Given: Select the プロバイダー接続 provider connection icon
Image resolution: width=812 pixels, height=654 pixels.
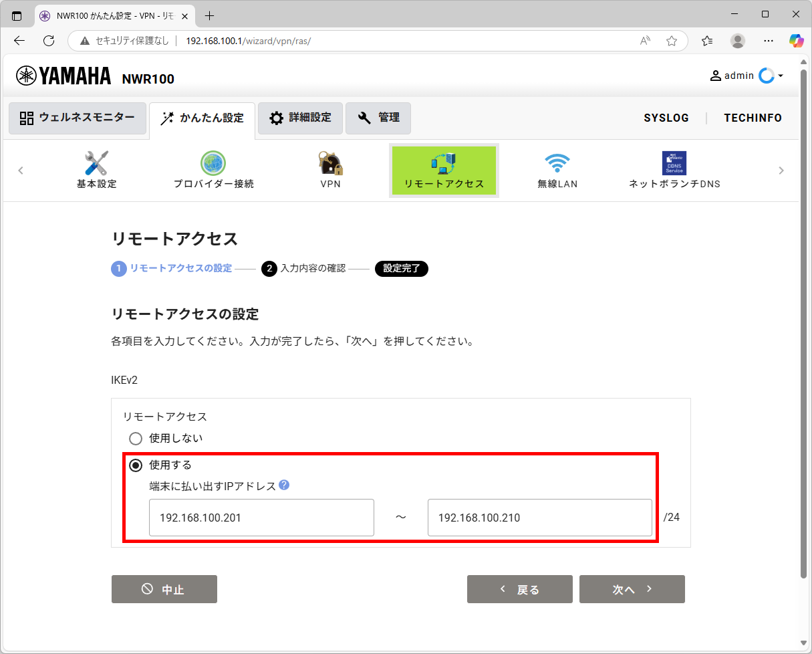Looking at the screenshot, I should 213,169.
